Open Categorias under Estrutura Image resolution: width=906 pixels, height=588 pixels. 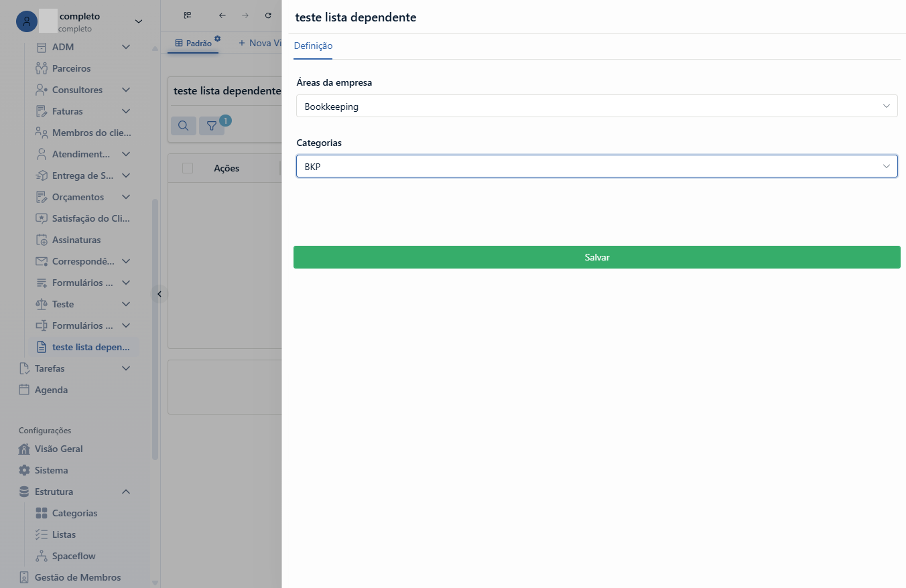click(74, 513)
